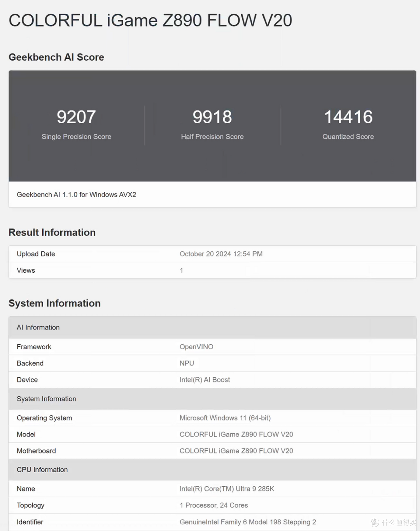Click the Views row label

26,270
